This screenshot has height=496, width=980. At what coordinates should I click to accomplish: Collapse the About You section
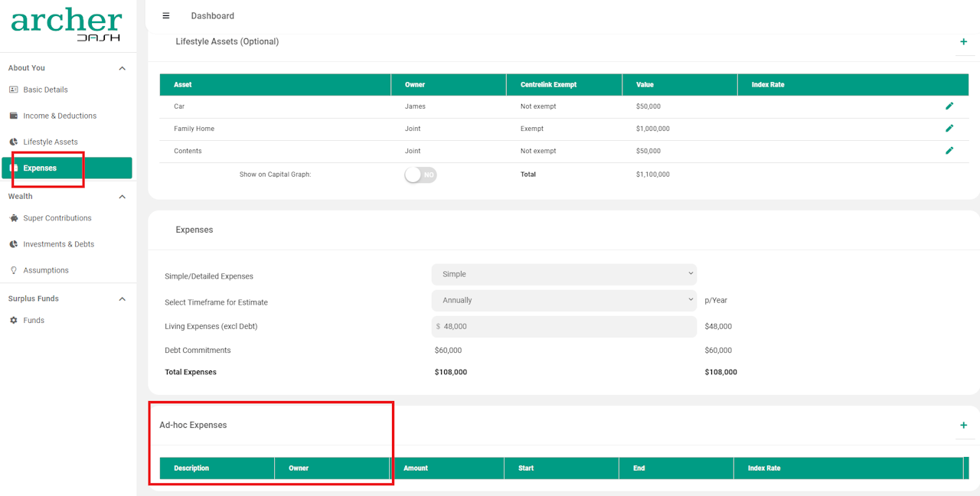click(122, 68)
